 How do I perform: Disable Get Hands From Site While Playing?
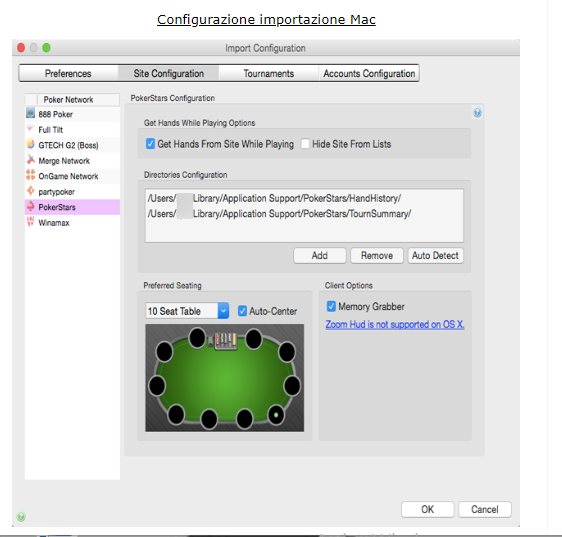(150, 144)
